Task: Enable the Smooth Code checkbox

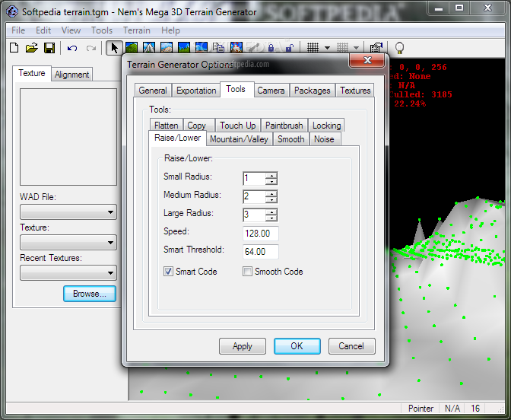Action: 247,272
